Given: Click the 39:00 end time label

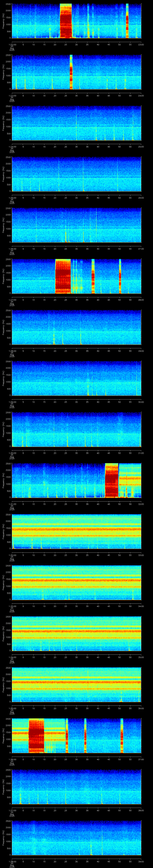Looking at the screenshot, I should pyautogui.click(x=141, y=861).
